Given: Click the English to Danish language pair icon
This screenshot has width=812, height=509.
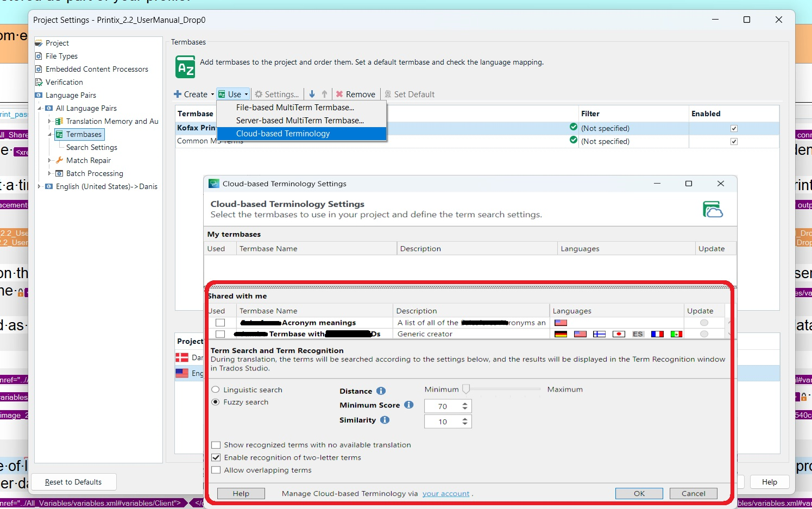Looking at the screenshot, I should [49, 186].
